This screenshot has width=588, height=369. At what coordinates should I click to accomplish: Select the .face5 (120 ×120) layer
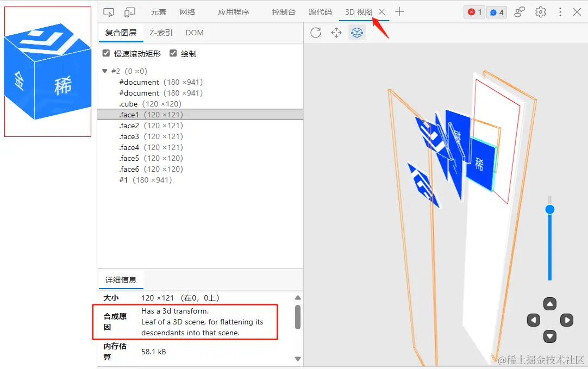pos(200,158)
